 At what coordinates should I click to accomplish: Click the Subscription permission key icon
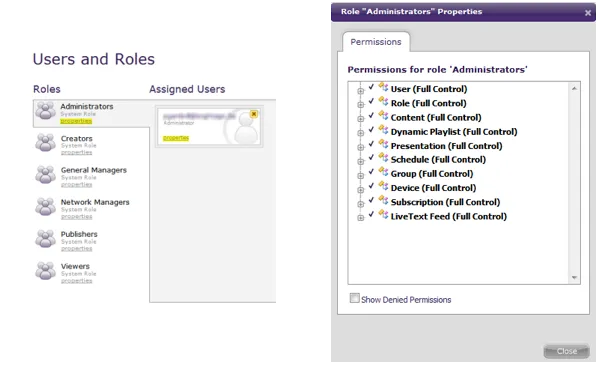click(383, 200)
